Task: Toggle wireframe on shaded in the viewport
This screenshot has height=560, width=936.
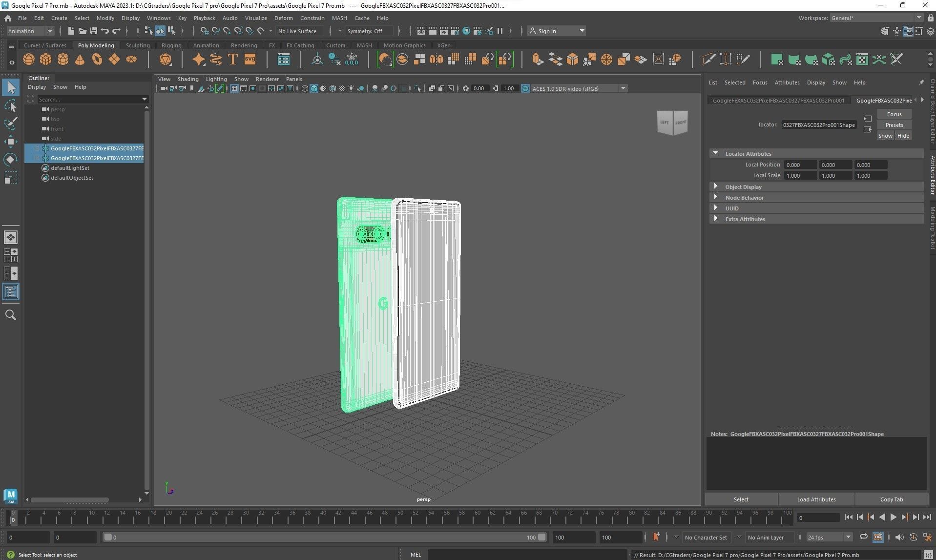Action: [333, 88]
